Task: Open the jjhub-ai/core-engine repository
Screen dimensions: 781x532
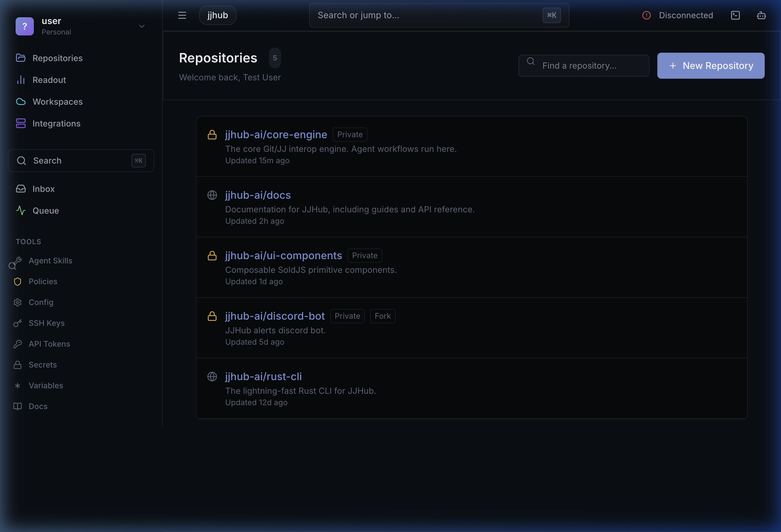Action: click(276, 134)
